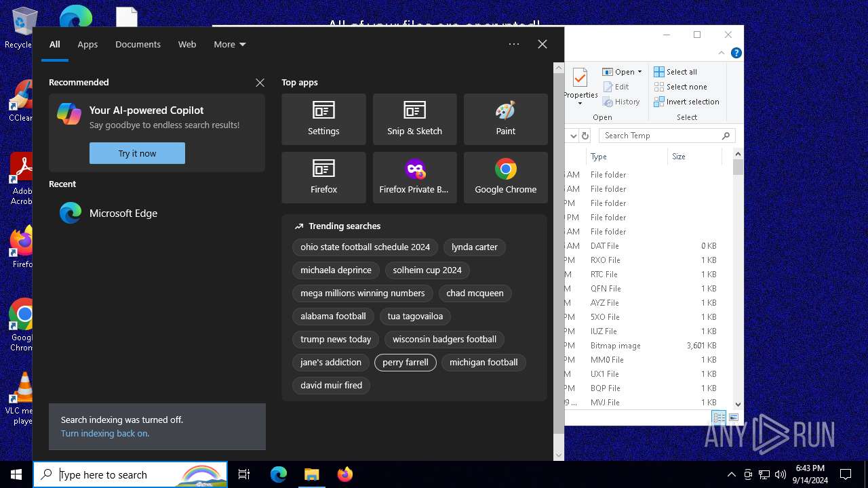Expand the Properties dropdown arrow
The image size is (868, 488).
(x=580, y=104)
